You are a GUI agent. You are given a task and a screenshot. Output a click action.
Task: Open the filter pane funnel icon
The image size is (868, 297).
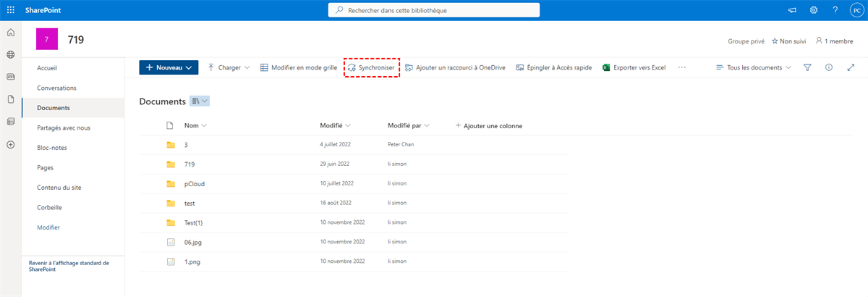tap(807, 67)
